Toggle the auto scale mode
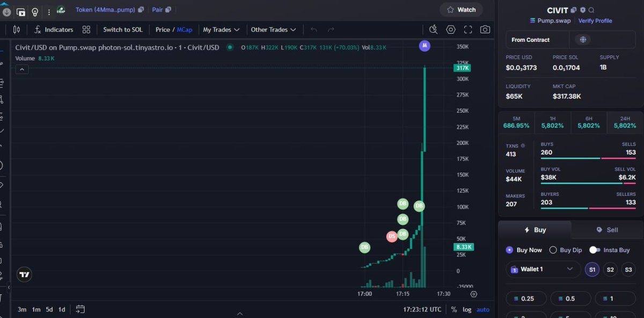This screenshot has width=644, height=318. (x=483, y=309)
